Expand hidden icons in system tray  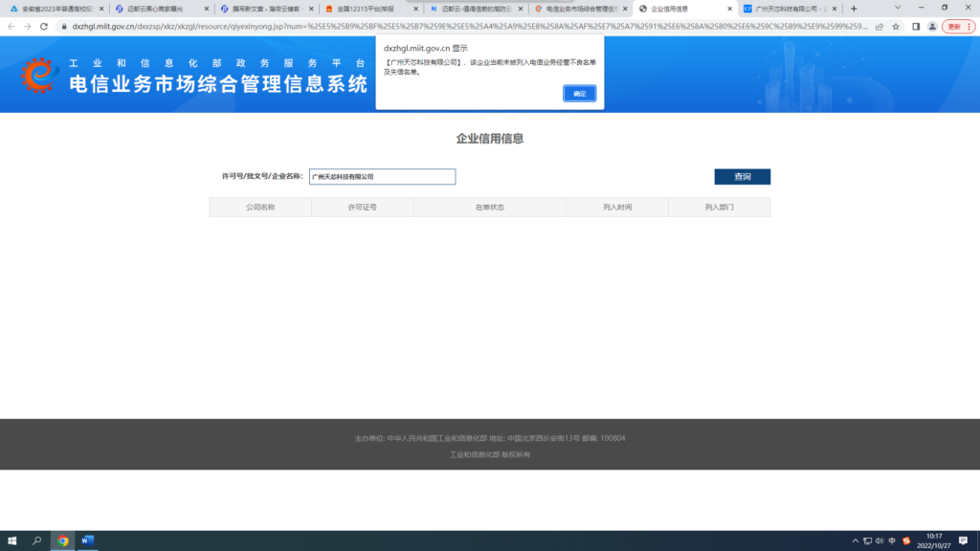tap(855, 540)
